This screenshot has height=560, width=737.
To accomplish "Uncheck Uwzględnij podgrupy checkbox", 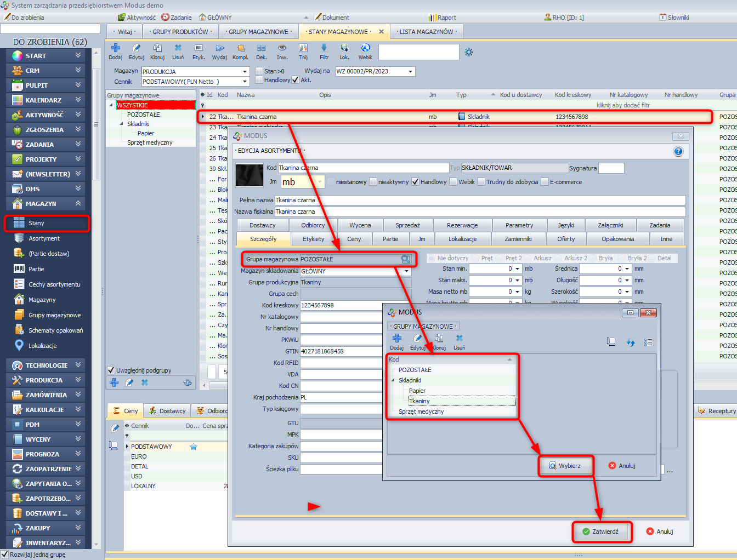I will [111, 370].
